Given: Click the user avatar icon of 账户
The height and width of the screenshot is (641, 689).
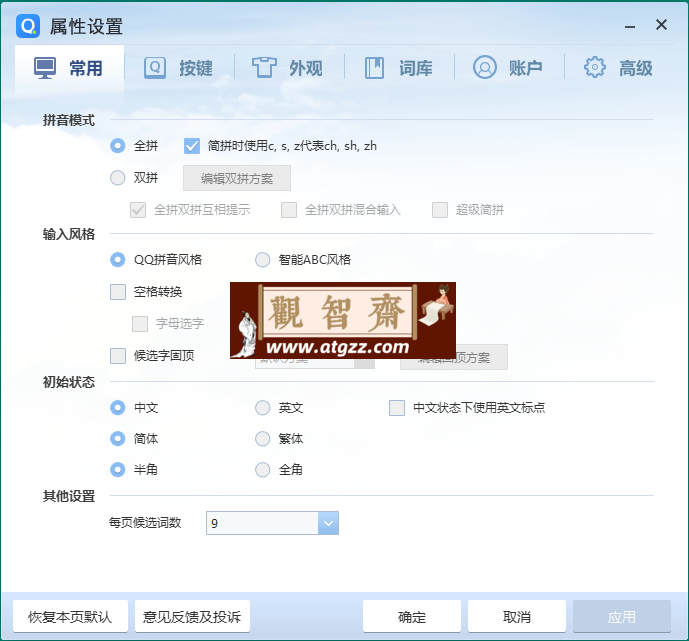Looking at the screenshot, I should (x=485, y=68).
